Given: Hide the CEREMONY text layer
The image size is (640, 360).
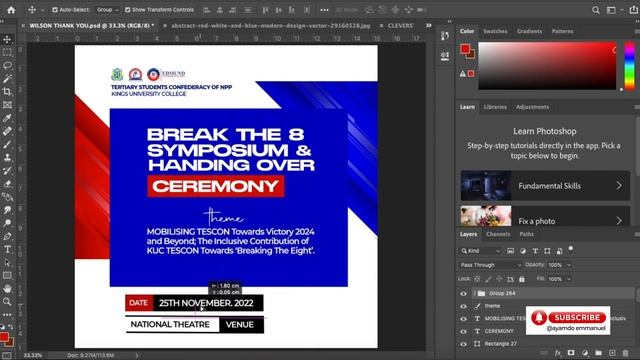Looking at the screenshot, I should [463, 331].
